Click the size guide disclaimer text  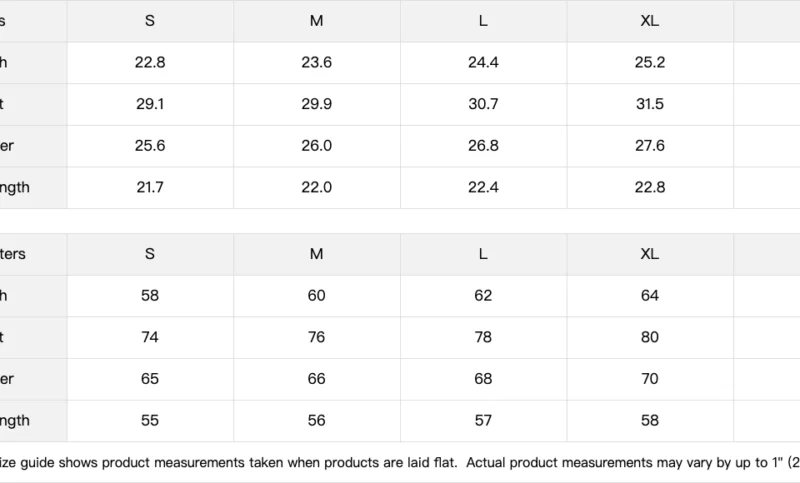point(400,463)
